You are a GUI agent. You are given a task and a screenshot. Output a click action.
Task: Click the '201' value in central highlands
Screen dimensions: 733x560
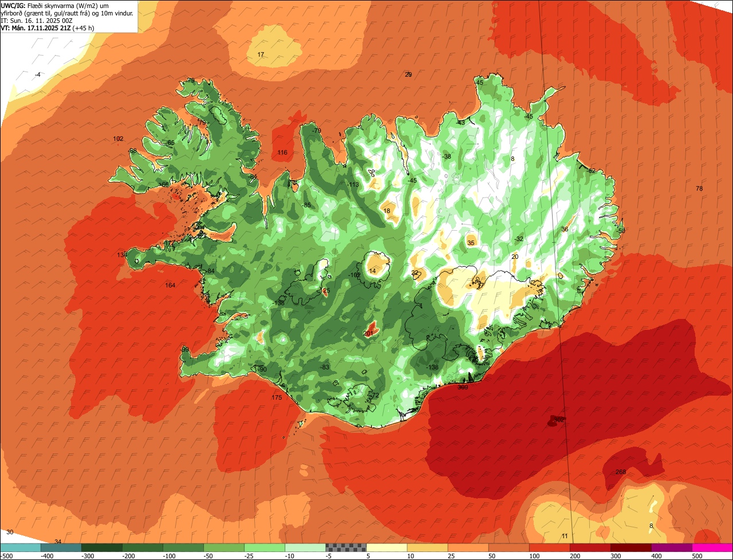coord(368,333)
